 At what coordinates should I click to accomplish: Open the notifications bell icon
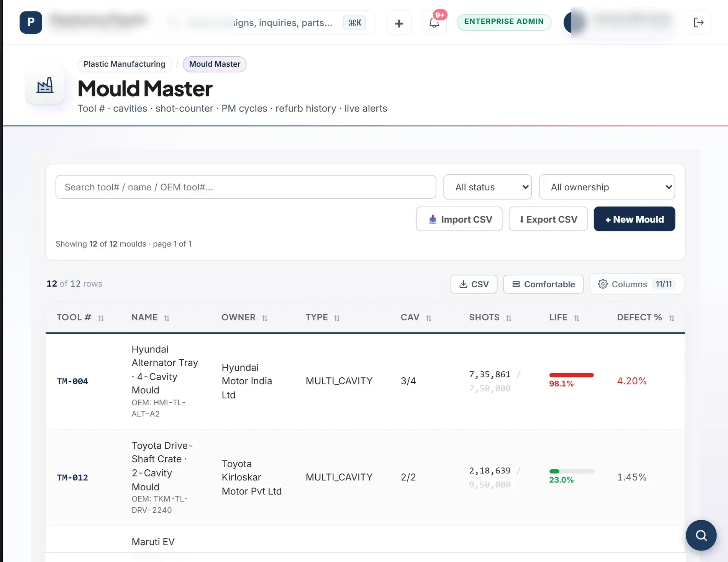click(434, 23)
